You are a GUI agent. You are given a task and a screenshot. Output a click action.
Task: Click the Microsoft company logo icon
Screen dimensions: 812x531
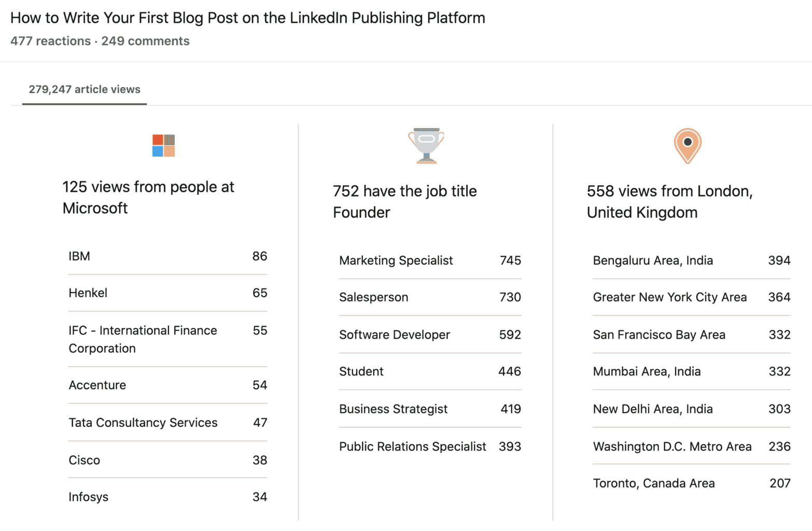(x=163, y=146)
